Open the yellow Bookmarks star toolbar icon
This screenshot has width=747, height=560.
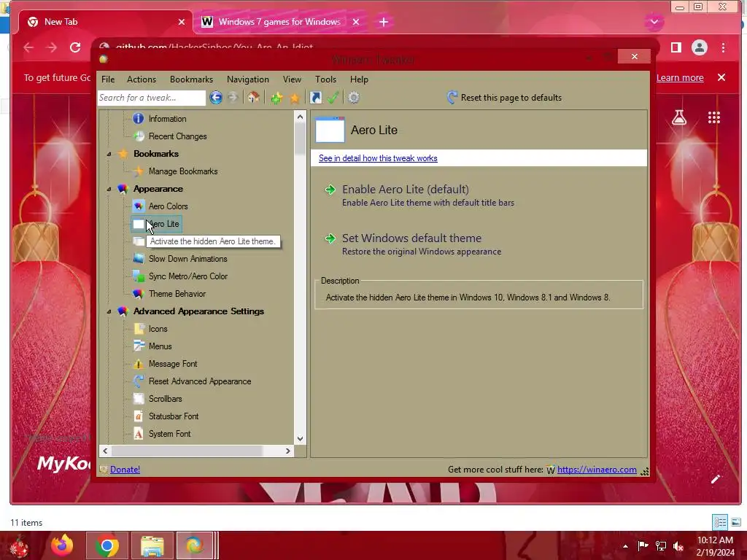tap(295, 98)
